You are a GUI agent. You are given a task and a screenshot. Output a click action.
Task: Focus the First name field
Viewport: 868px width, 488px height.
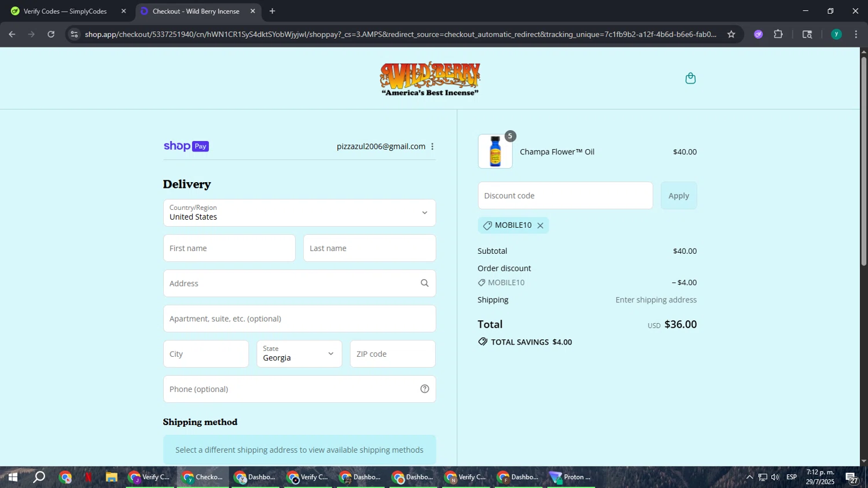click(229, 248)
